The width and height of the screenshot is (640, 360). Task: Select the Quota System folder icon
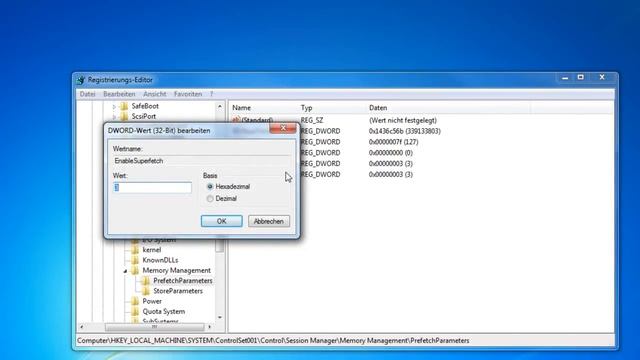(x=135, y=311)
